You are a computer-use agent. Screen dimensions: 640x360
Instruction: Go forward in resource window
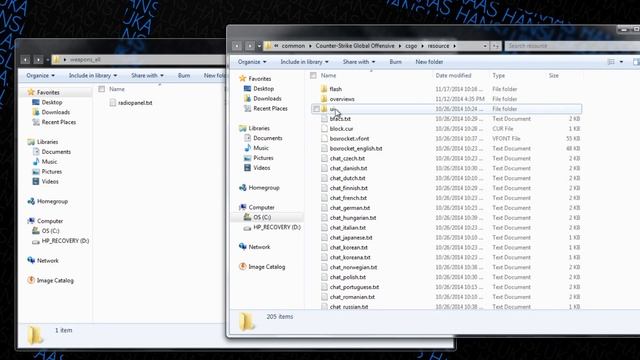pyautogui.click(x=249, y=46)
